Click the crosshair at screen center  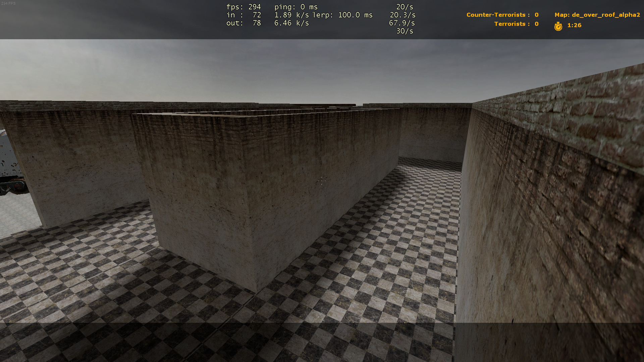(x=322, y=181)
